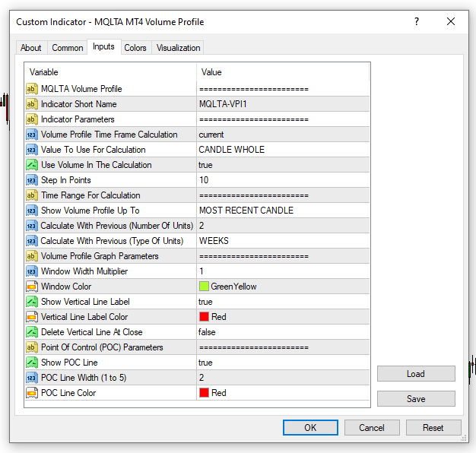Click the Red Vertical Line Label Color swatch

(x=204, y=317)
